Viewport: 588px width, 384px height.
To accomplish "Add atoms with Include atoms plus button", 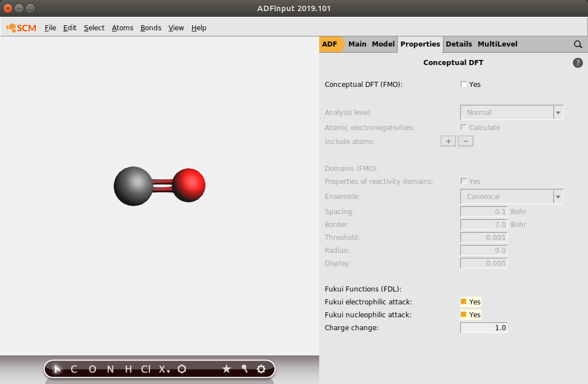I will pyautogui.click(x=448, y=141).
